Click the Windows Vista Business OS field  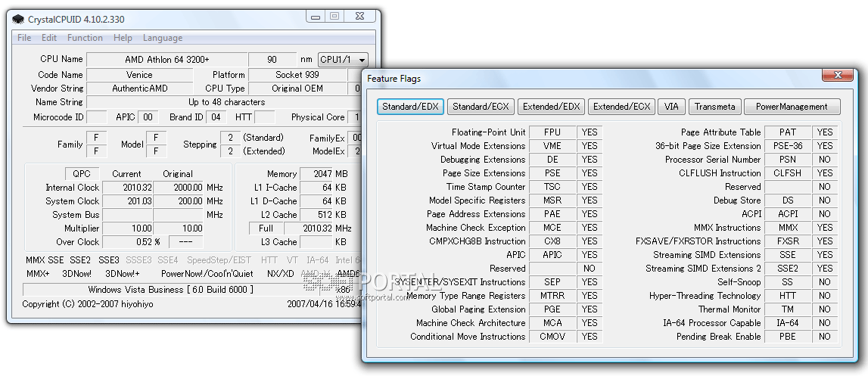pyautogui.click(x=170, y=290)
